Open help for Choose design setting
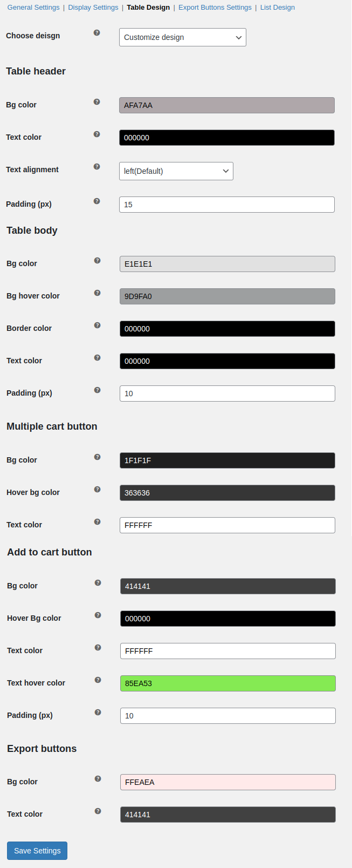352x868 pixels. point(97,32)
